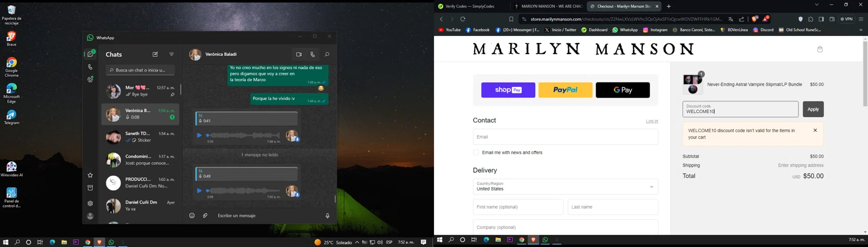Open the Calls tab in WhatsApp sidebar
Viewport: 868px width, 247px height.
[90, 67]
